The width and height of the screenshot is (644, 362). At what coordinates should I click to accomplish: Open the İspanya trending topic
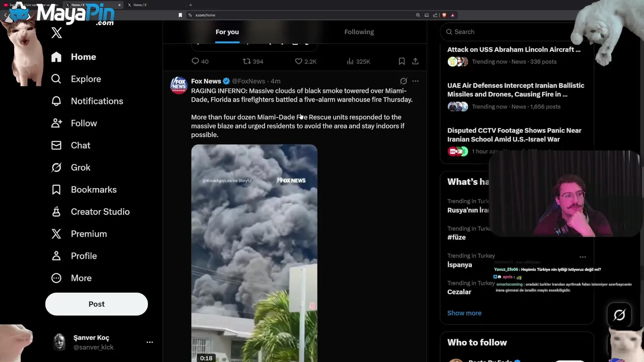(459, 264)
